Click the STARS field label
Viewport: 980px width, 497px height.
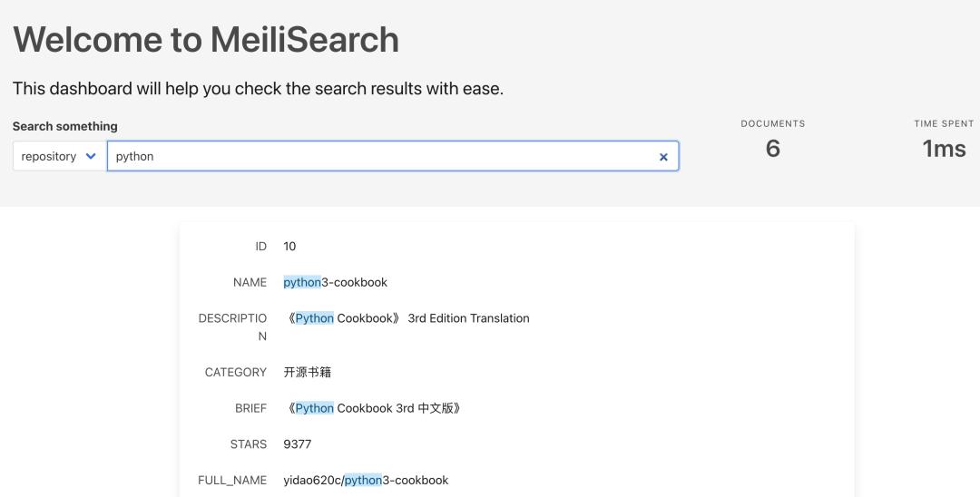[248, 444]
